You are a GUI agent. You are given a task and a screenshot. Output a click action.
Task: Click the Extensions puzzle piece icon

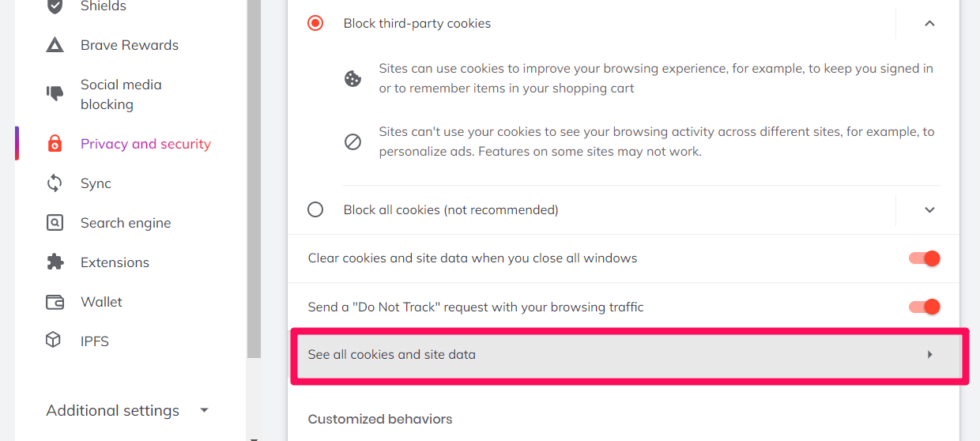[55, 262]
